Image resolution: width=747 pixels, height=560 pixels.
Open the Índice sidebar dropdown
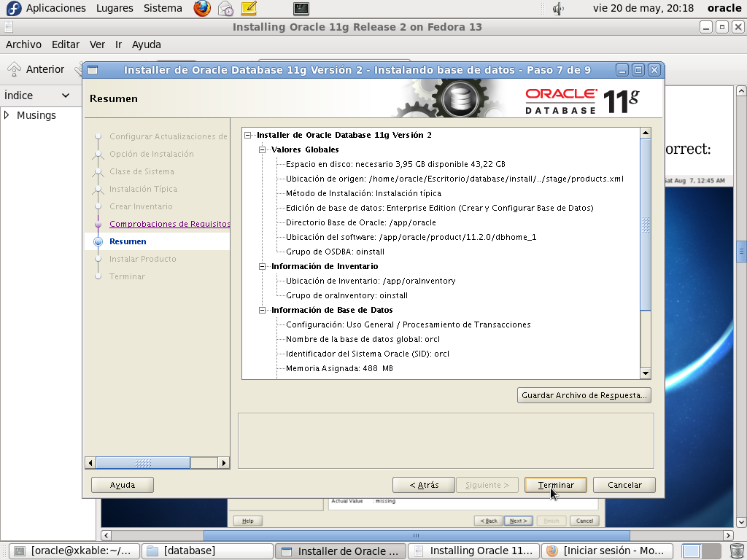(x=37, y=96)
